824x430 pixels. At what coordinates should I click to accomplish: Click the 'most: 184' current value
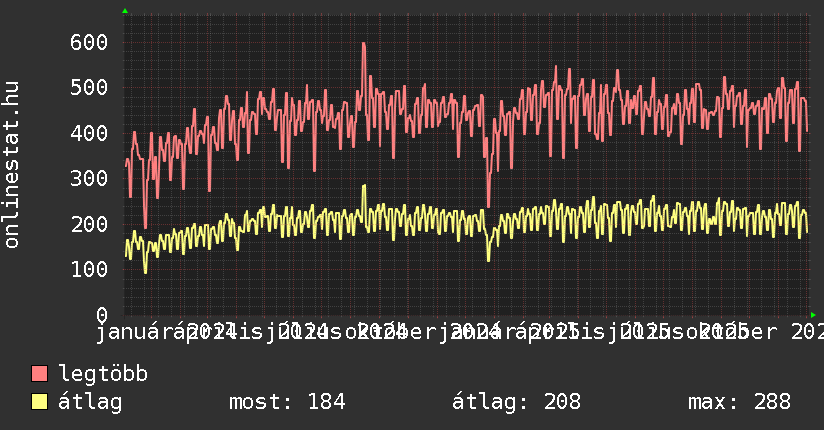point(287,402)
